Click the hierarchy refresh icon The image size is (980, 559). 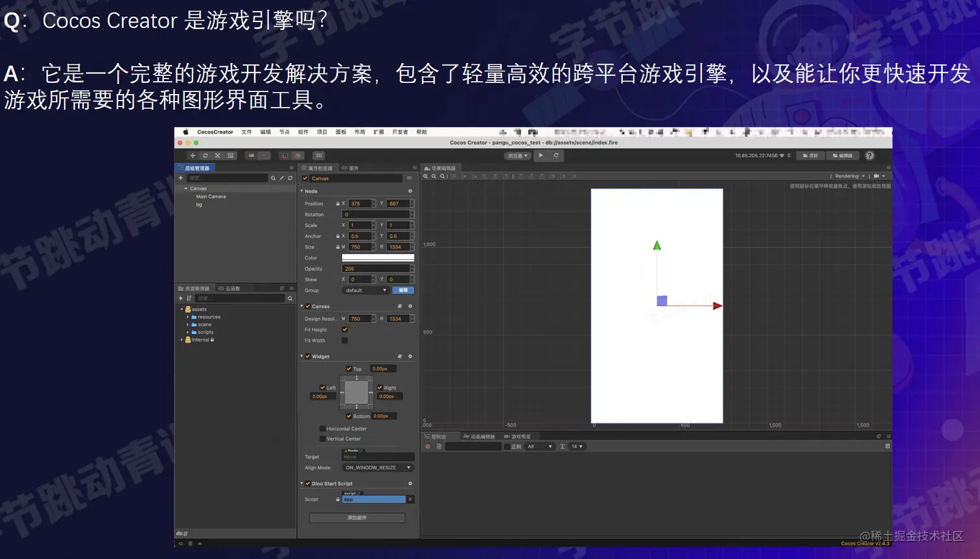(x=290, y=178)
